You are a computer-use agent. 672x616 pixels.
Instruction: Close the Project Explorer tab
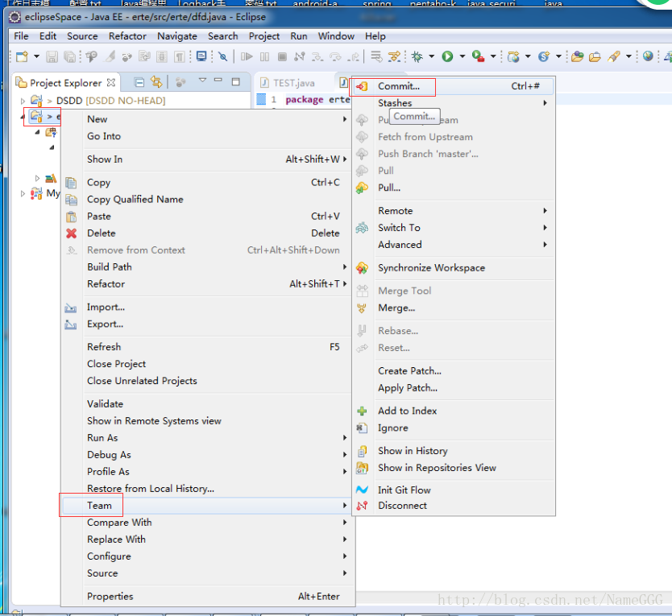coord(111,82)
